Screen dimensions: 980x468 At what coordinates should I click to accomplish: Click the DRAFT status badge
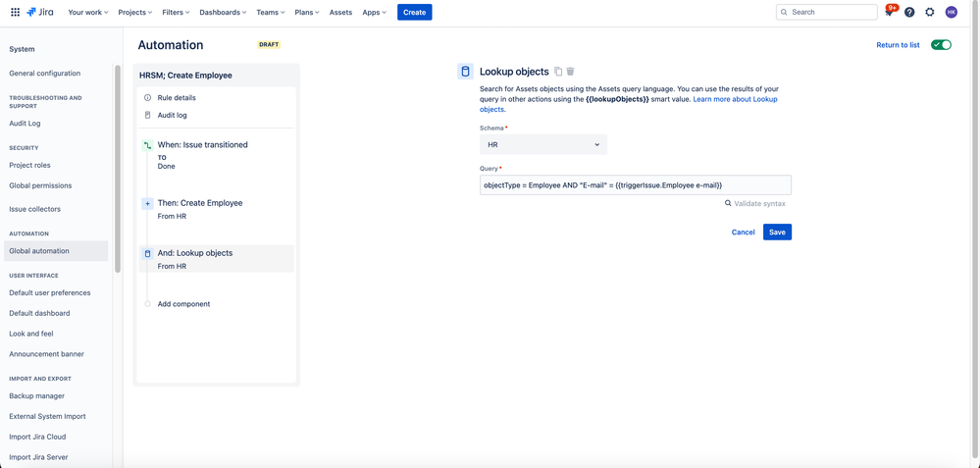pyautogui.click(x=269, y=45)
